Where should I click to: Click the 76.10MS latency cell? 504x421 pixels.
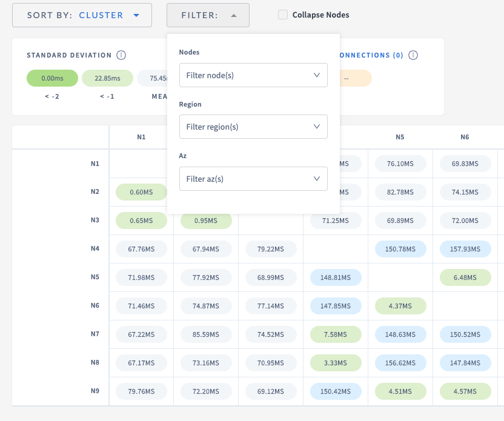400,164
